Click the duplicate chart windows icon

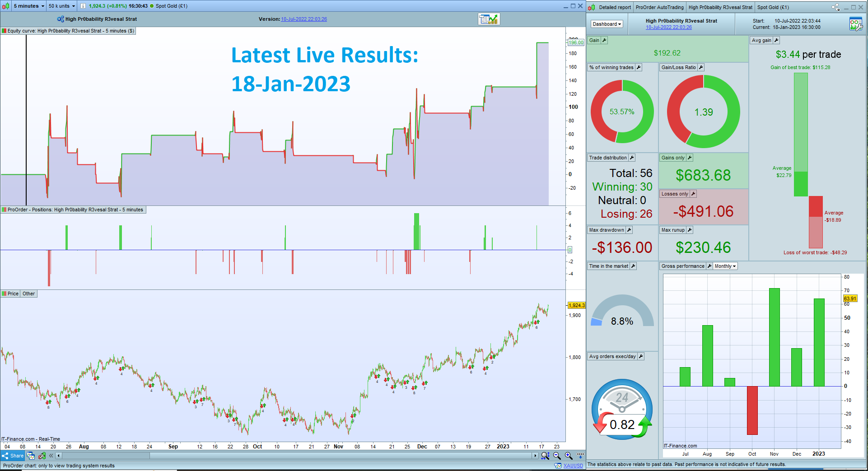coord(31,456)
